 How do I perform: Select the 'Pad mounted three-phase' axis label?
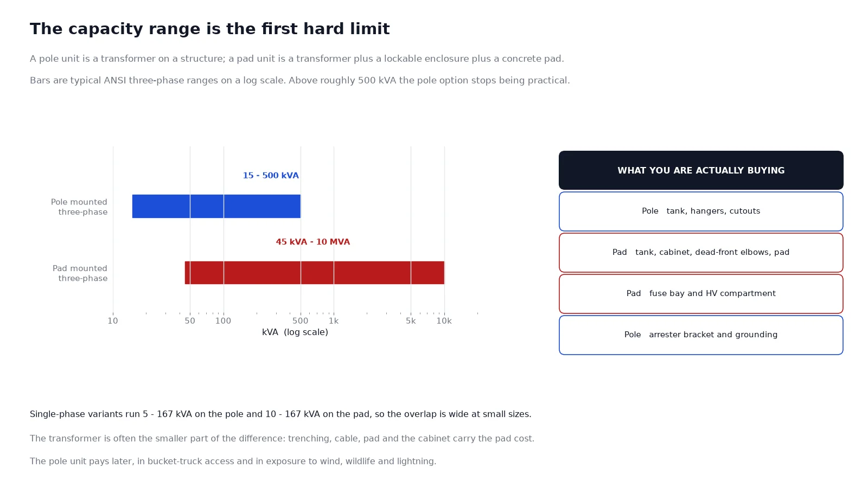coord(80,273)
